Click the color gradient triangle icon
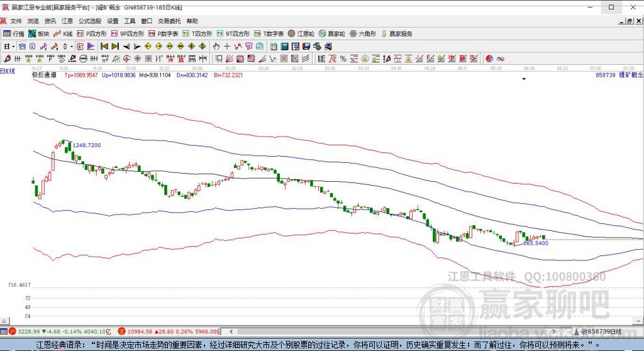The height and width of the screenshot is (351, 644). (x=91, y=47)
